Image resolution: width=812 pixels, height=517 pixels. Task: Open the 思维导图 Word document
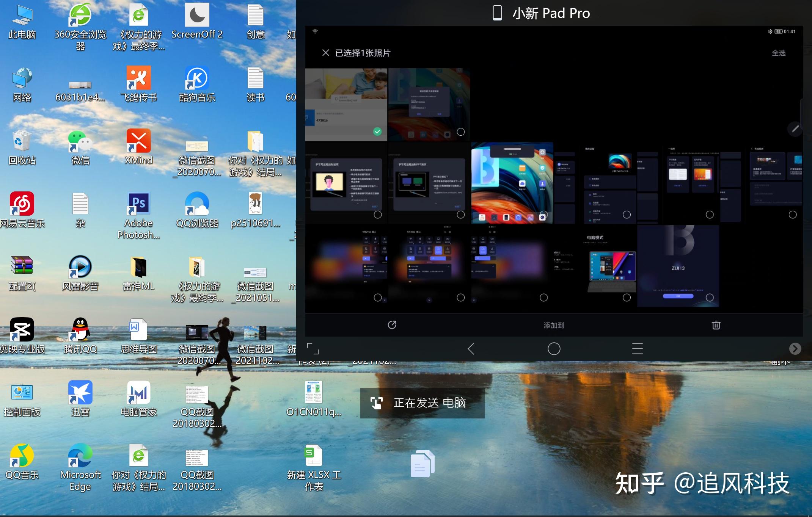click(138, 335)
